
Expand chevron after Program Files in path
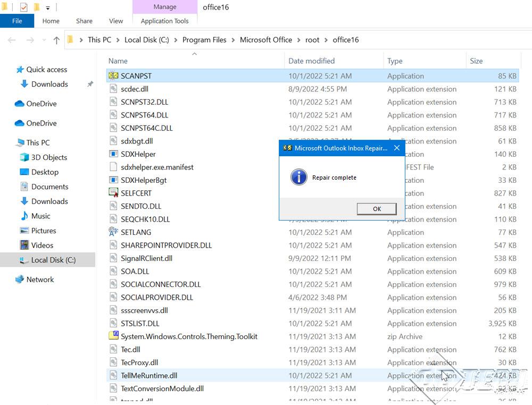pyautogui.click(x=233, y=40)
